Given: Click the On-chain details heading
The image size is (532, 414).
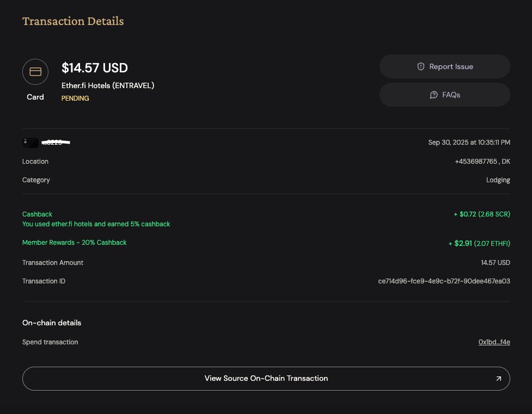Looking at the screenshot, I should click(52, 323).
